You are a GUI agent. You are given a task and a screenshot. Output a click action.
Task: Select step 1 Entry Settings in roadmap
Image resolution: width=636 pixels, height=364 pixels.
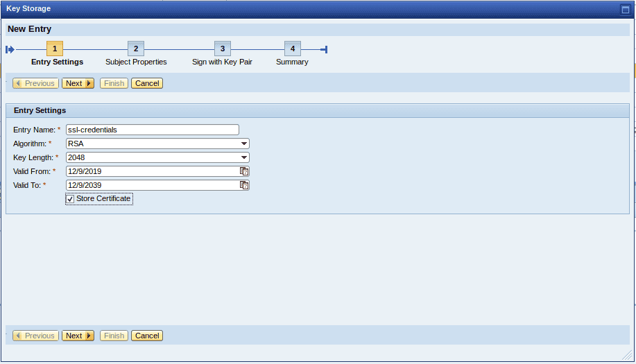[55, 49]
